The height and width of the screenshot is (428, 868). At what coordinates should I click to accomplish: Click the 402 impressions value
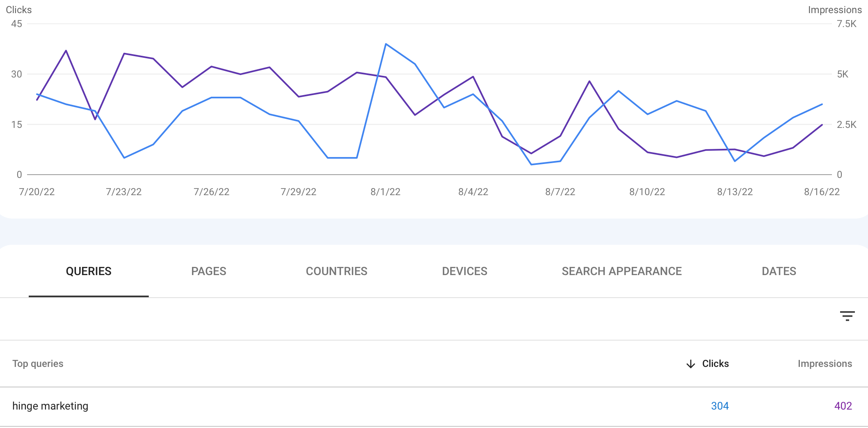843,406
